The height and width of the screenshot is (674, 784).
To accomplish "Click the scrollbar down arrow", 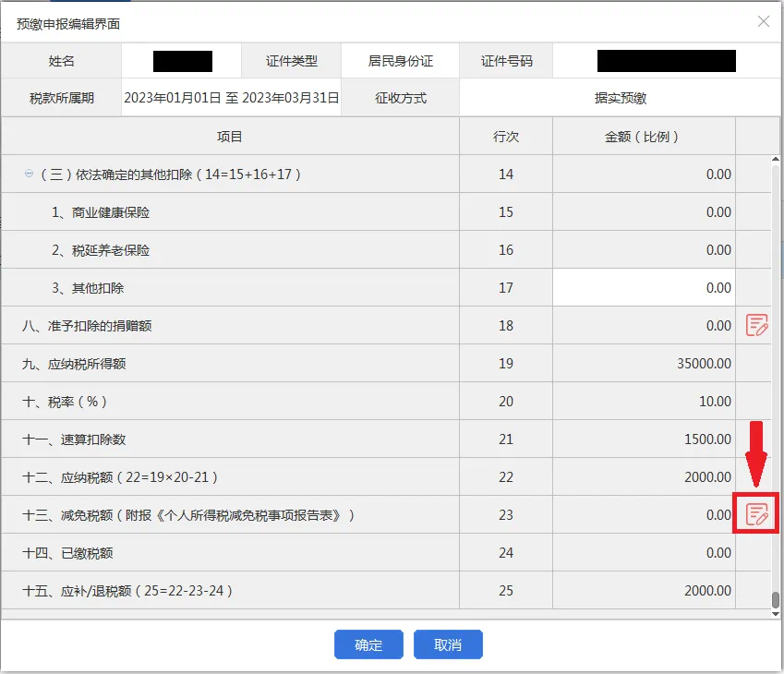I will [x=774, y=610].
